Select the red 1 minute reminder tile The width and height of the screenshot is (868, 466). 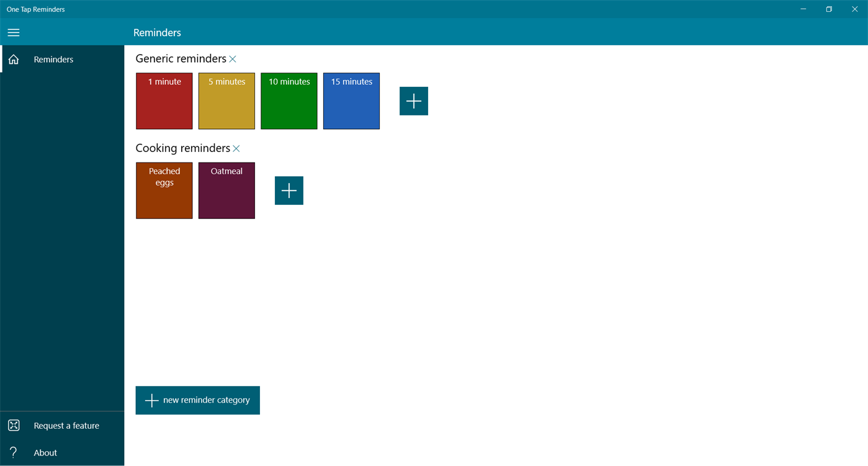164,101
